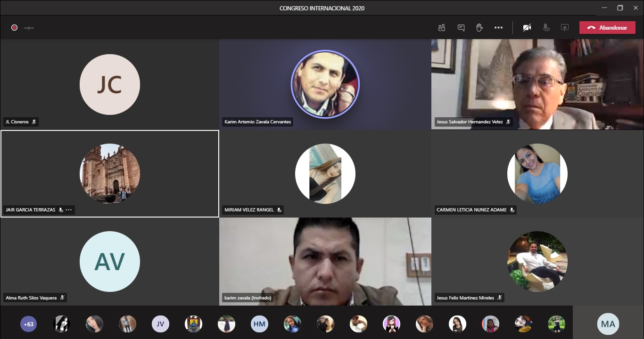Select the HM participant avatar
Viewport: 644px width, 339px height.
[x=259, y=324]
